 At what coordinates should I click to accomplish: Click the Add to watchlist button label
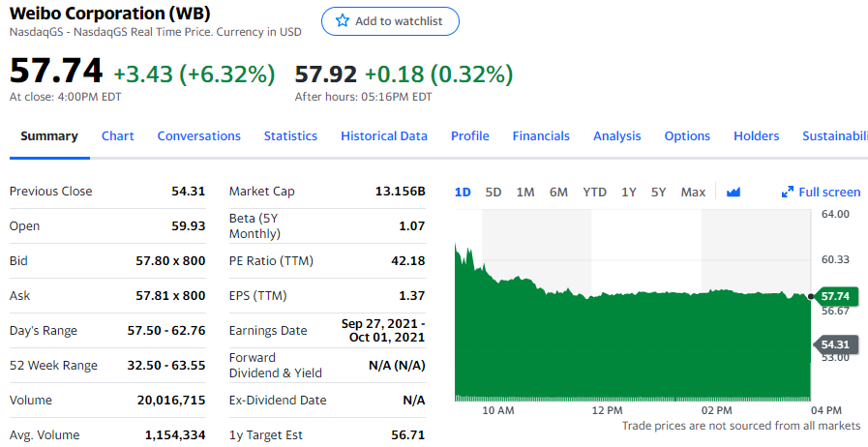tap(399, 21)
